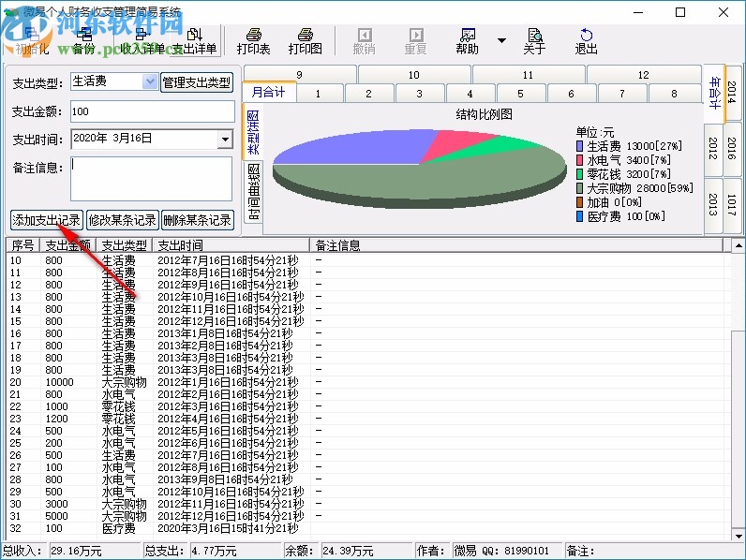
Task: Sort by 支出类型 column header
Action: coord(124,245)
